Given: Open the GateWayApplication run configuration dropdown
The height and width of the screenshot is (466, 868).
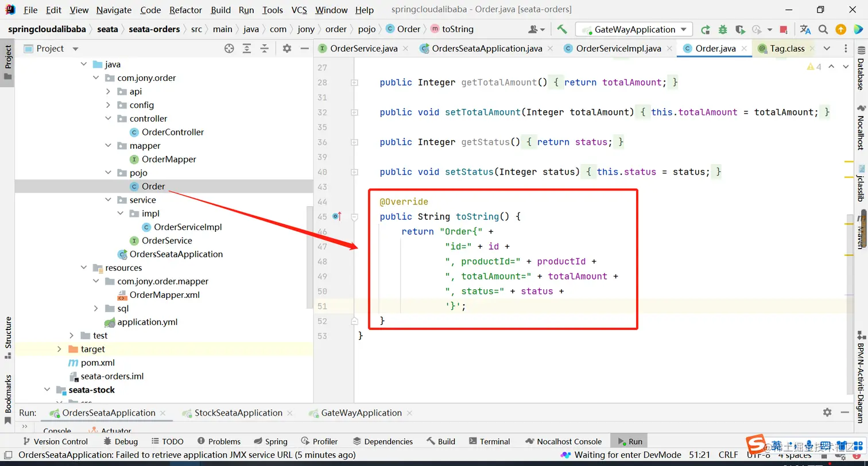Looking at the screenshot, I should tap(634, 29).
